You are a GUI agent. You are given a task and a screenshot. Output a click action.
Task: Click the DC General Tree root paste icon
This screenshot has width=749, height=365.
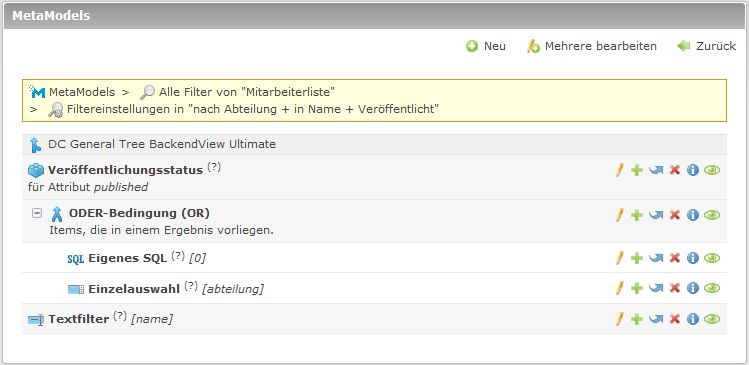(x=35, y=145)
